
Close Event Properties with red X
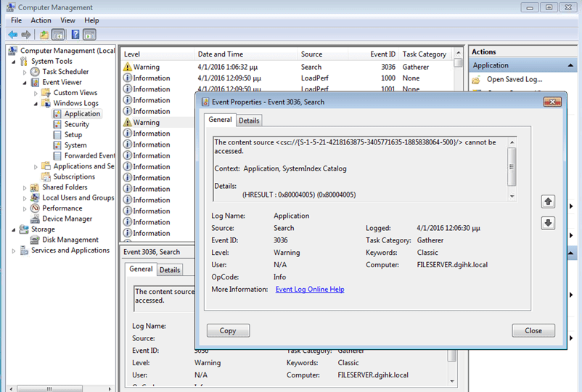click(x=552, y=102)
